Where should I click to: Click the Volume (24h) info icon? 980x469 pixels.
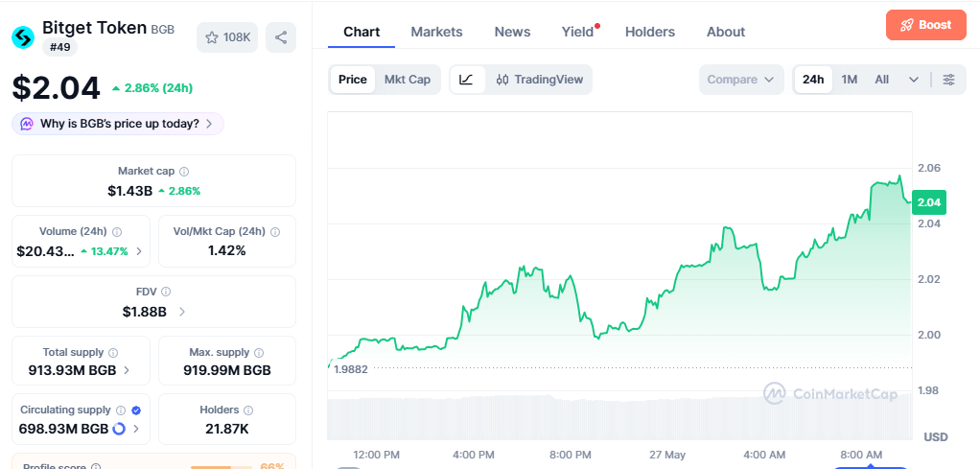click(117, 232)
